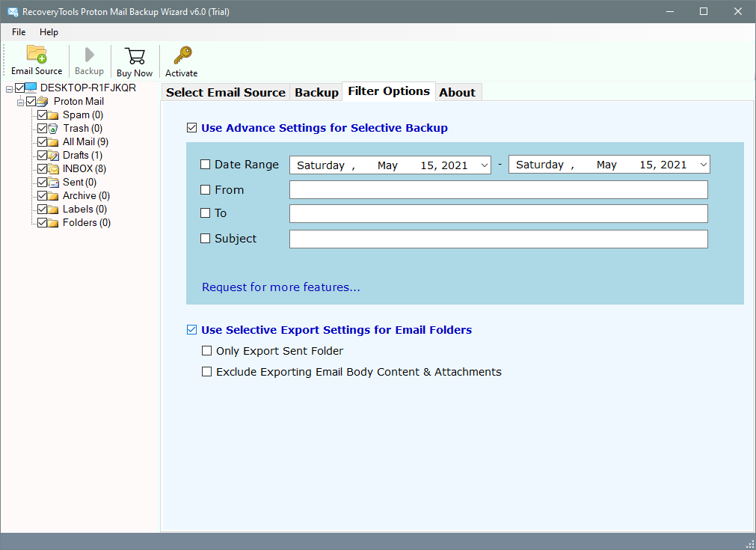This screenshot has width=756, height=550.
Task: Select the Labels (0) tree item
Action: point(84,210)
